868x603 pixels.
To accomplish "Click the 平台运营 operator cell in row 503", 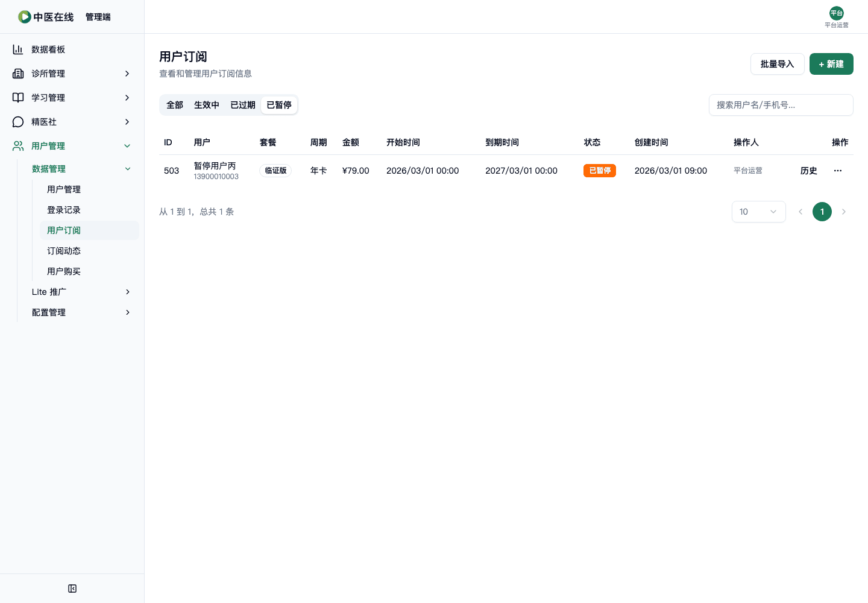I will point(748,171).
